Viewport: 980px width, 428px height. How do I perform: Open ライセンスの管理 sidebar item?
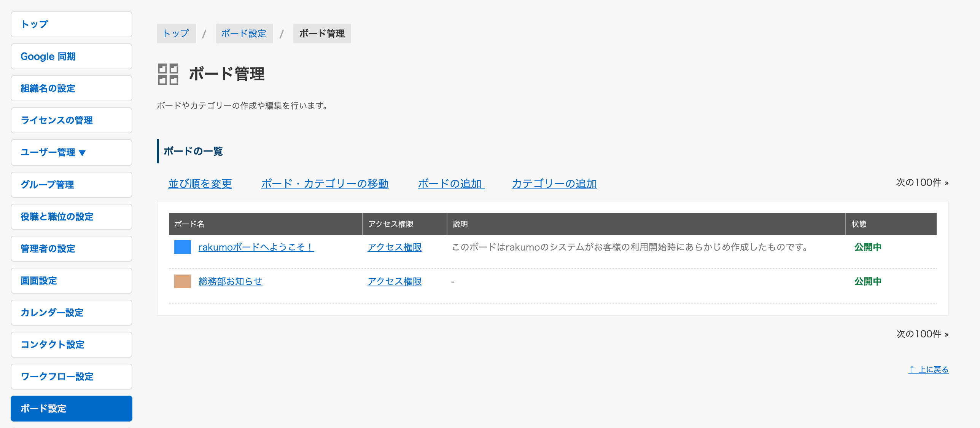click(x=72, y=120)
